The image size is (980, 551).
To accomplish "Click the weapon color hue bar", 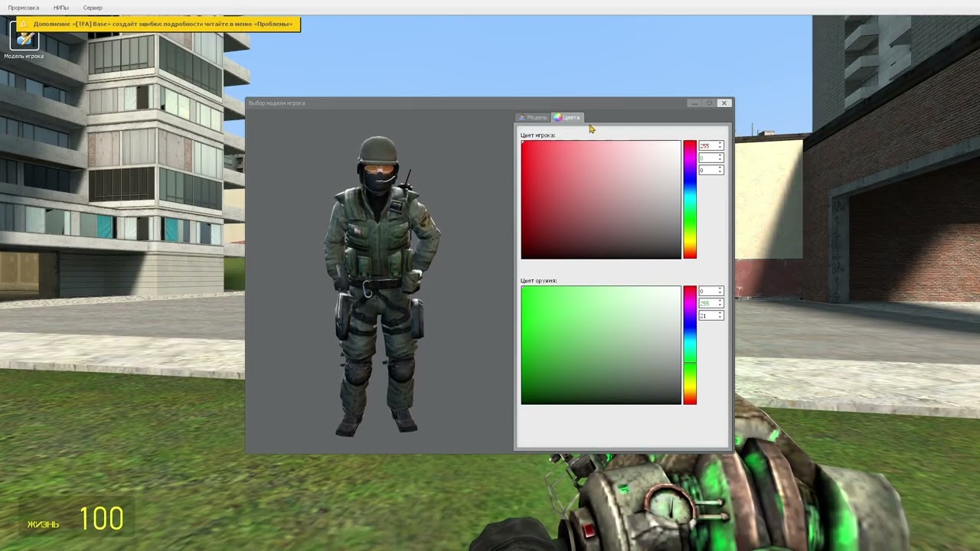I will [x=690, y=345].
